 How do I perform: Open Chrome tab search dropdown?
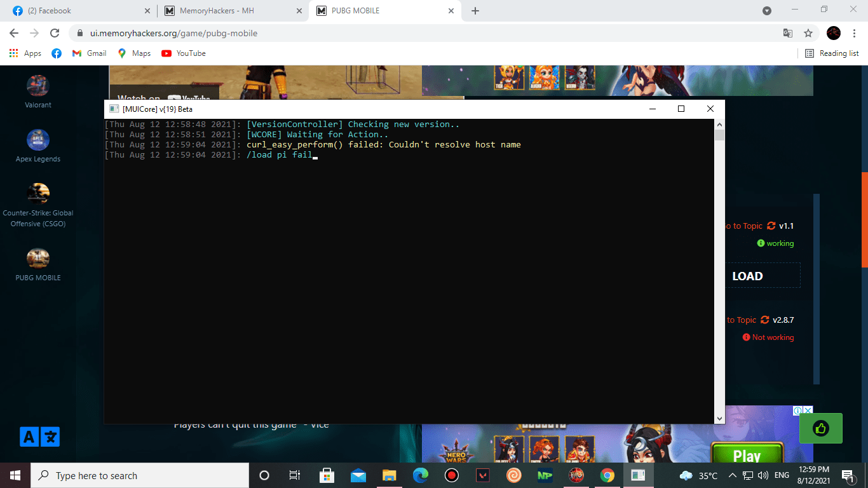[767, 11]
